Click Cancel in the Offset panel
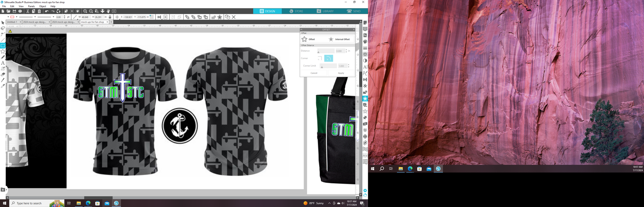644x207 pixels. coord(314,73)
